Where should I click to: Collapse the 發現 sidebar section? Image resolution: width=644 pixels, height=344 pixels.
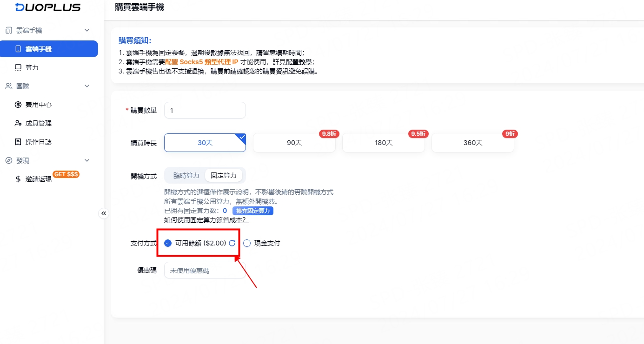tap(87, 160)
